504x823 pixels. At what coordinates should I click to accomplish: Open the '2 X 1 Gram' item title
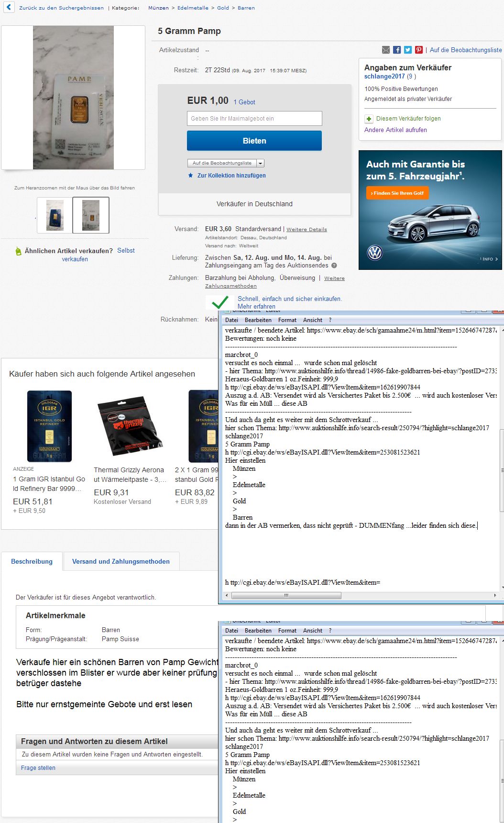(x=197, y=475)
